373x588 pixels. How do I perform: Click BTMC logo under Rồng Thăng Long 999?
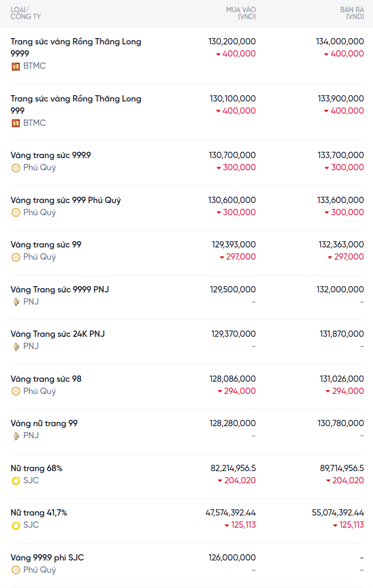tap(15, 123)
